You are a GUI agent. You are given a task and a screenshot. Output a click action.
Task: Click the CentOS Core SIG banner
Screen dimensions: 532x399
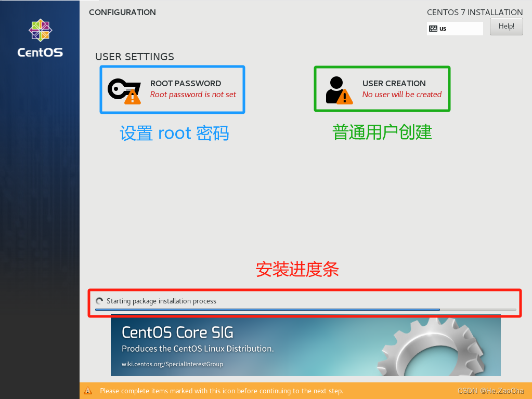(x=305, y=345)
